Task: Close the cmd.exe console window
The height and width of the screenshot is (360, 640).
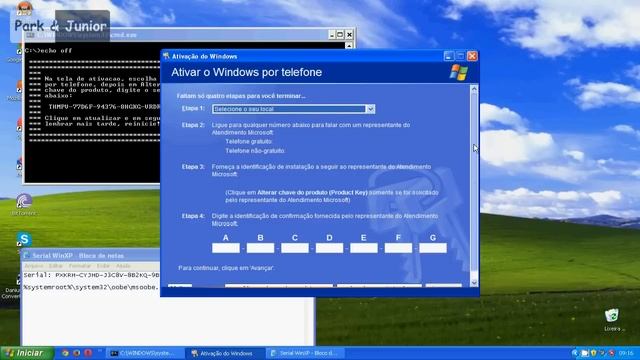Action: click(x=349, y=35)
